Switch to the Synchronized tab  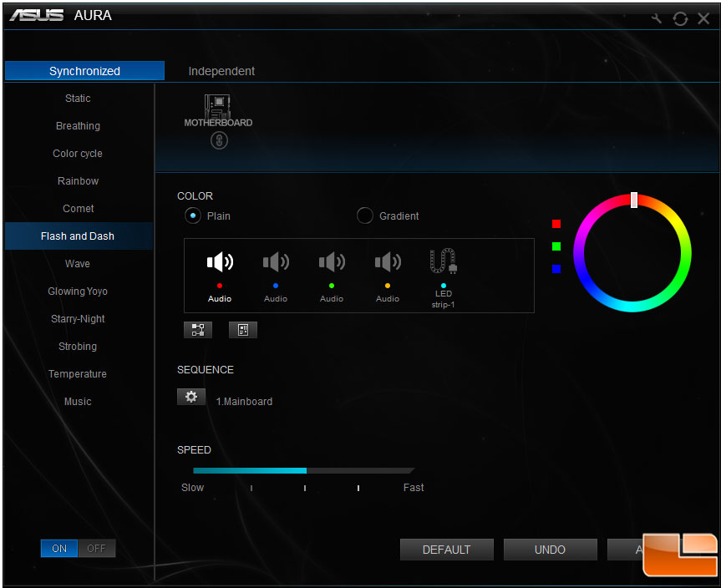84,71
